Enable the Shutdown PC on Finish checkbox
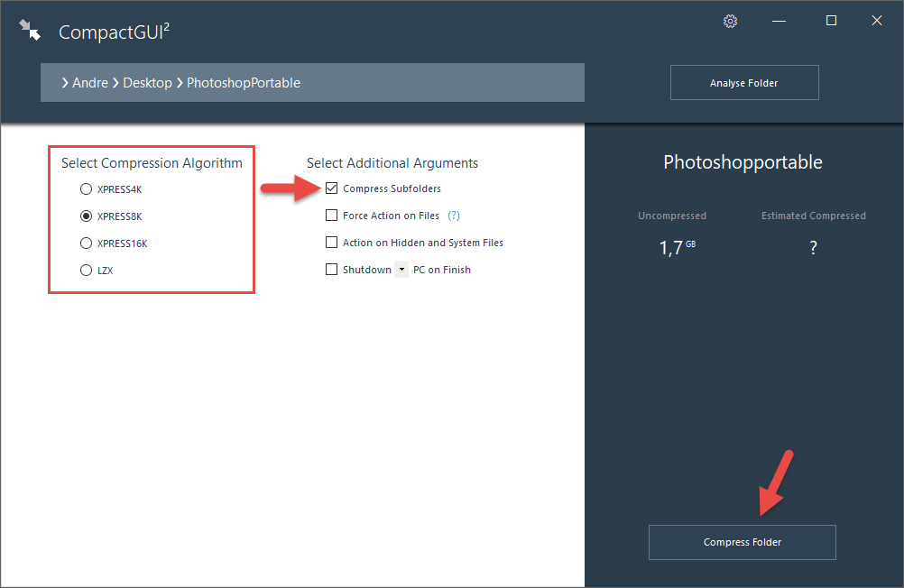 click(331, 270)
